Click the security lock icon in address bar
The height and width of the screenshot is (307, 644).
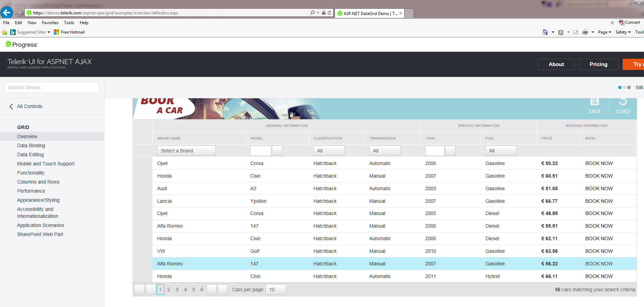[324, 13]
